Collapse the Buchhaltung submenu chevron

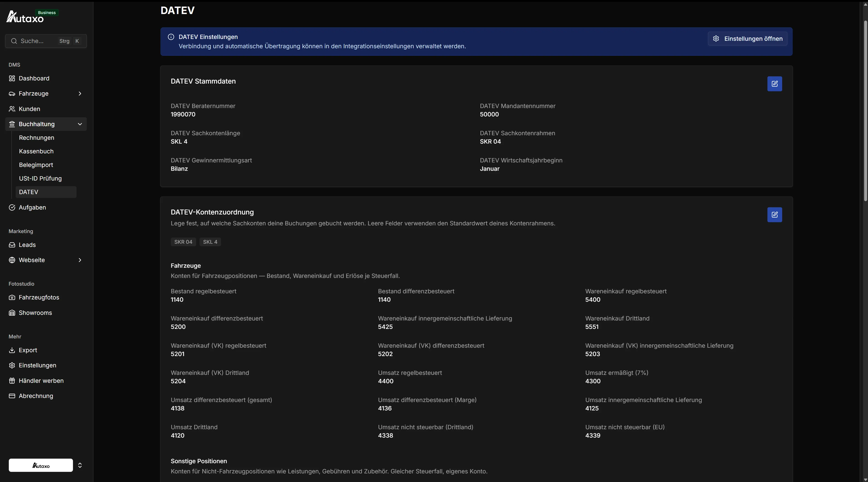click(80, 124)
